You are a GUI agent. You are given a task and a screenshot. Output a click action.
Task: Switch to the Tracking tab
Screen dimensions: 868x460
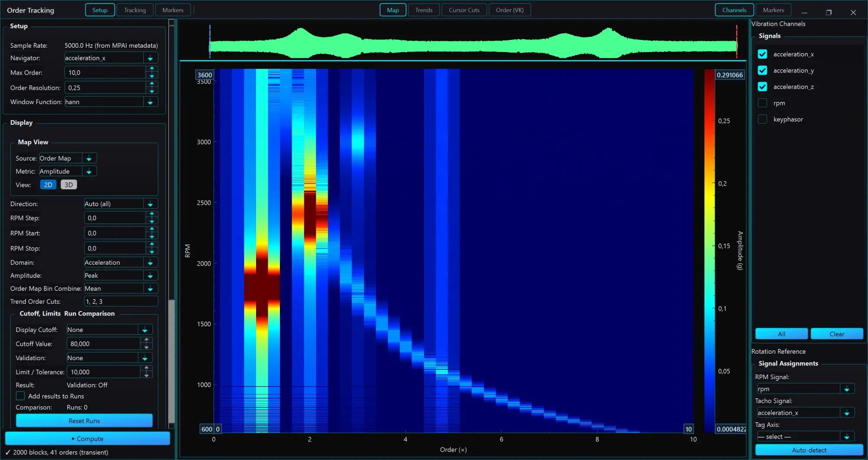pos(135,10)
